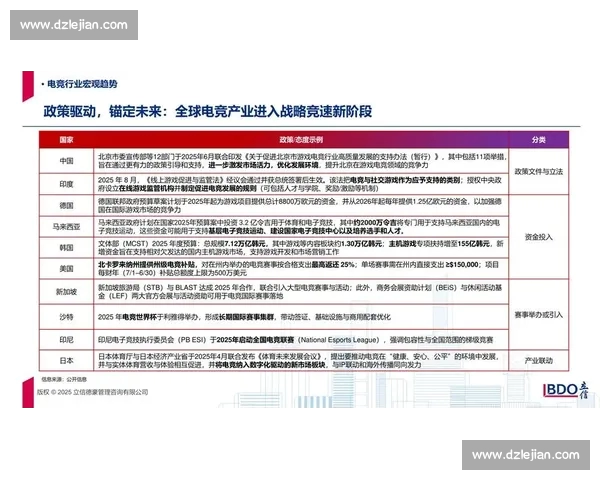The image size is (600, 480).
Task: Select the 沙特 country cell
Action: (66, 317)
